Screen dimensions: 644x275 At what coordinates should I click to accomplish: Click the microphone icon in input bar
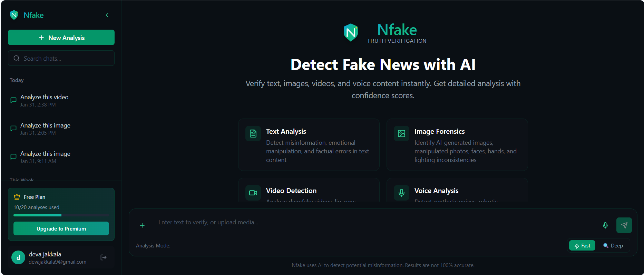[605, 225]
